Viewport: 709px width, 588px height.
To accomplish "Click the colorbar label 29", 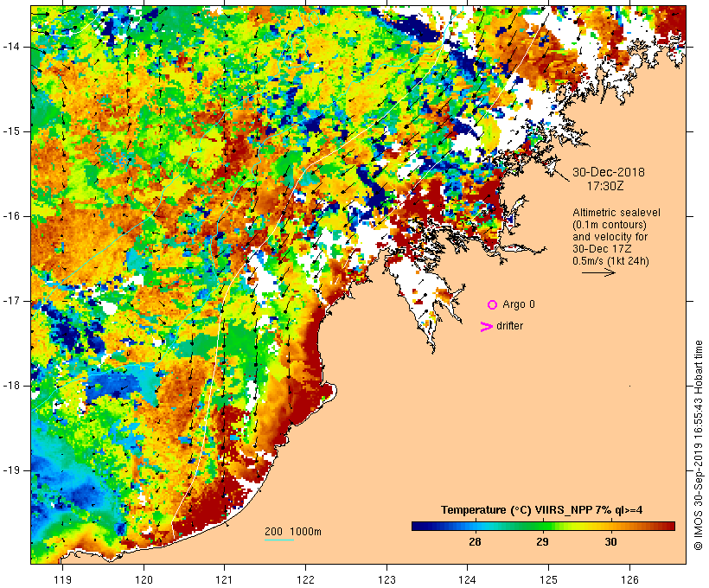I will point(543,541).
